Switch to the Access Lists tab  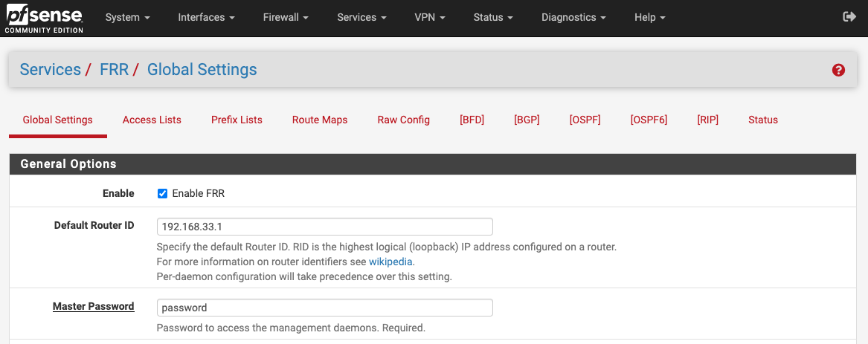pos(152,120)
